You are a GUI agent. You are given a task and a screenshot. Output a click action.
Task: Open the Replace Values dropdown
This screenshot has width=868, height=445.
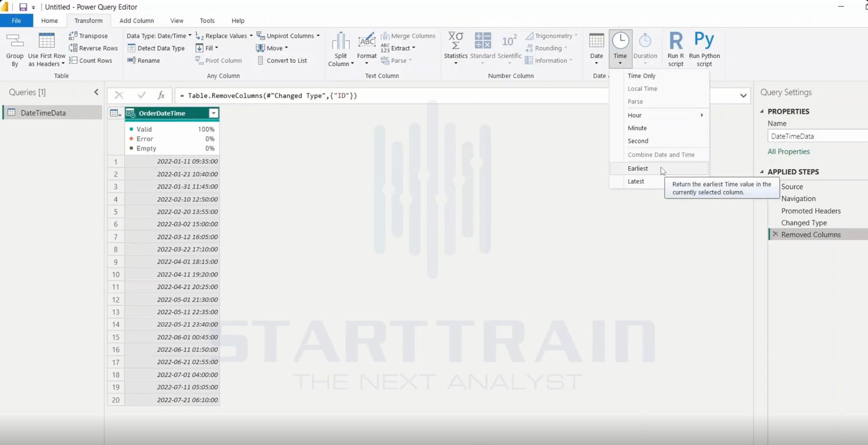[x=224, y=36]
